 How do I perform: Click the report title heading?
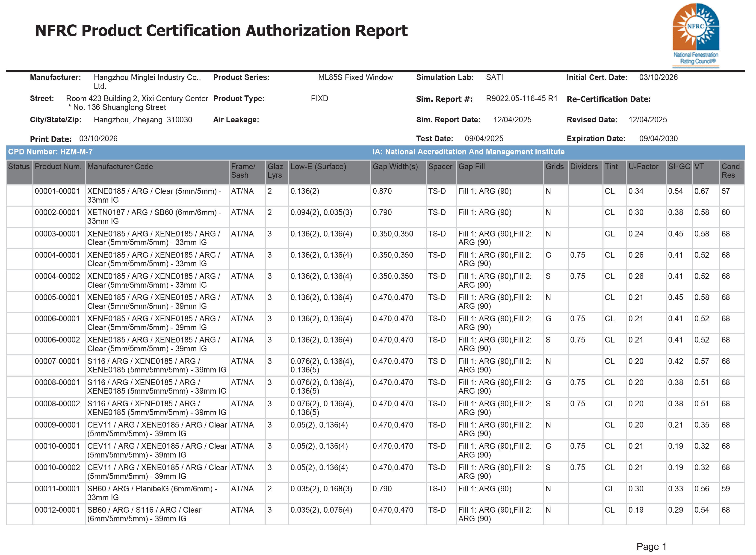point(221,31)
